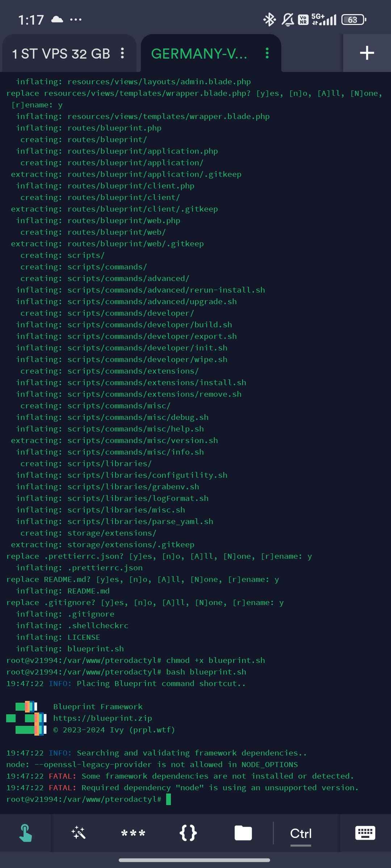Tap the touch gesture hand icon
Image resolution: width=391 pixels, height=868 pixels.
tap(26, 833)
